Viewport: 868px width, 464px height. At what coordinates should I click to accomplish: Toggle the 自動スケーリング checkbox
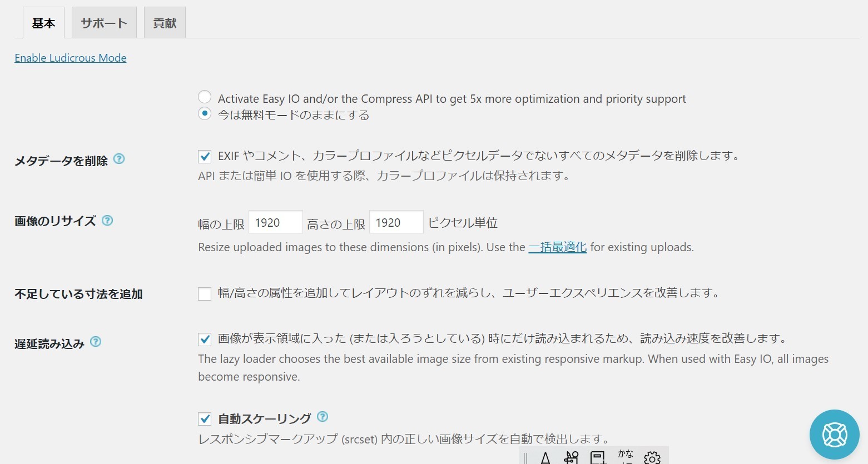(x=205, y=418)
